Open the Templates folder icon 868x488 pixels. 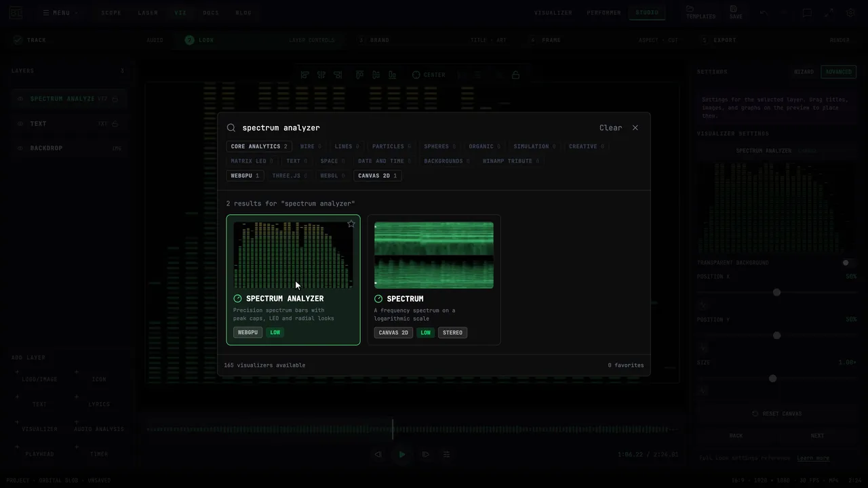(x=690, y=9)
